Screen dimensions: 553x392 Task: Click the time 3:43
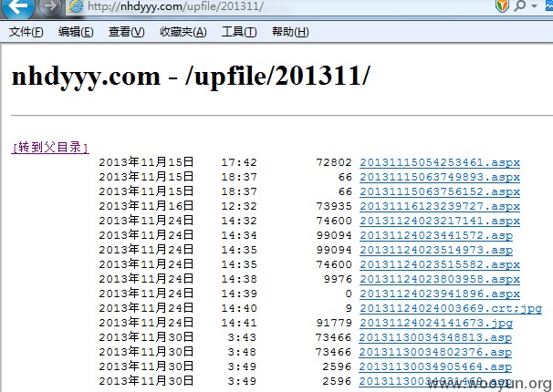click(242, 337)
